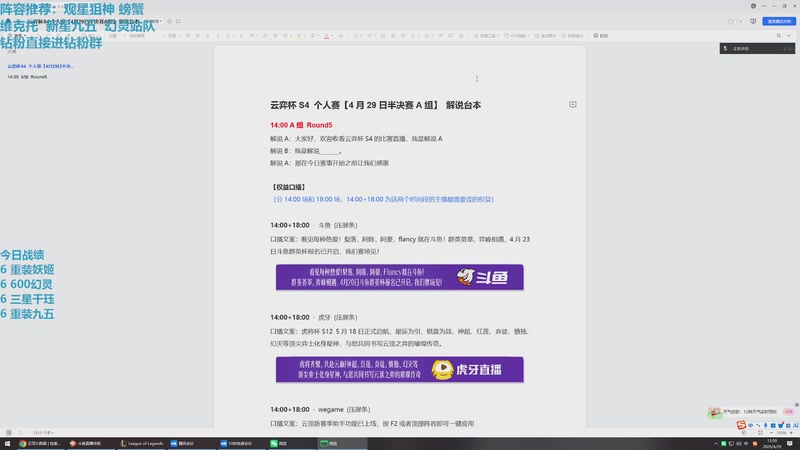Click the Sogou voice input microphone
Image resolution: width=800 pixels, height=450 pixels.
click(x=765, y=425)
